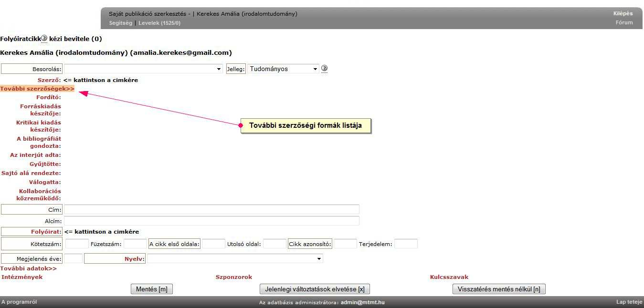
Task: Open the Szponzorok section link
Action: point(234,277)
